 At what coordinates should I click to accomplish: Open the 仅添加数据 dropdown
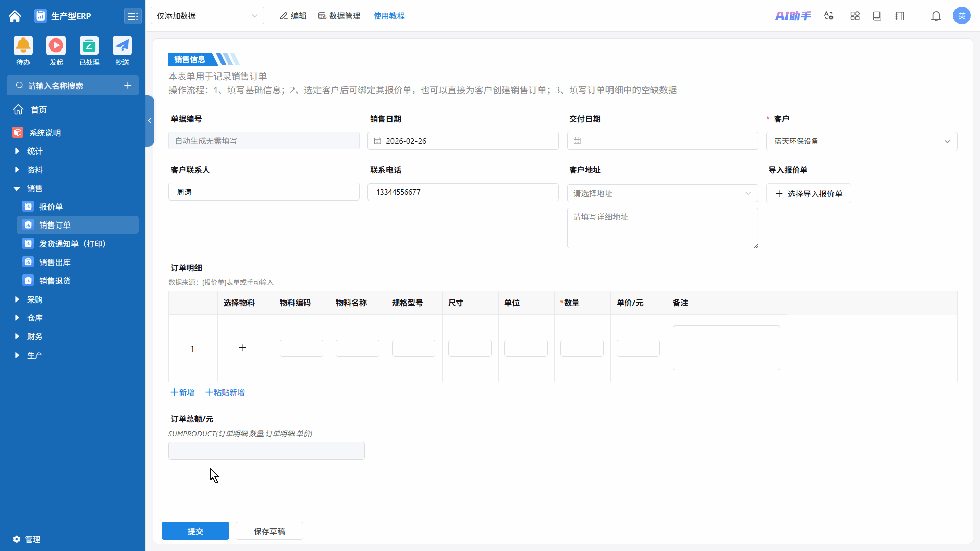coord(207,16)
